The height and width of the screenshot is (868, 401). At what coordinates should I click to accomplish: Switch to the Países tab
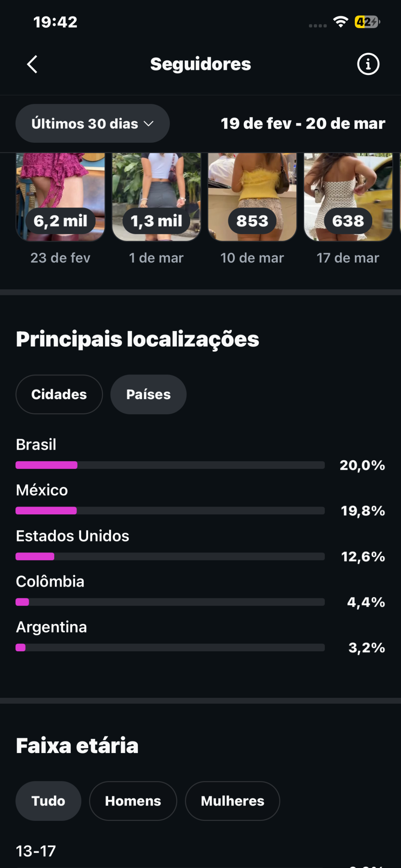[x=148, y=394]
